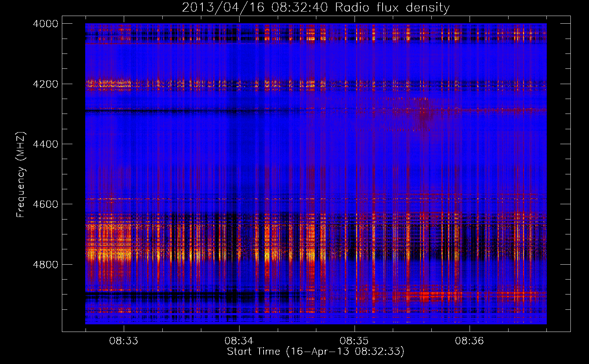This screenshot has width=589, height=364.
Task: Click the 'Start Time (16-Apr-13 08:32:33)' label
Action: [x=316, y=352]
